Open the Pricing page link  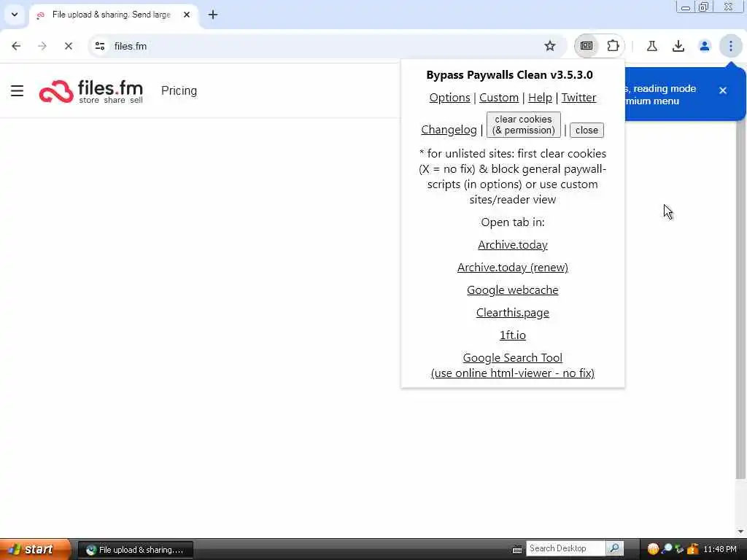pyautogui.click(x=179, y=90)
